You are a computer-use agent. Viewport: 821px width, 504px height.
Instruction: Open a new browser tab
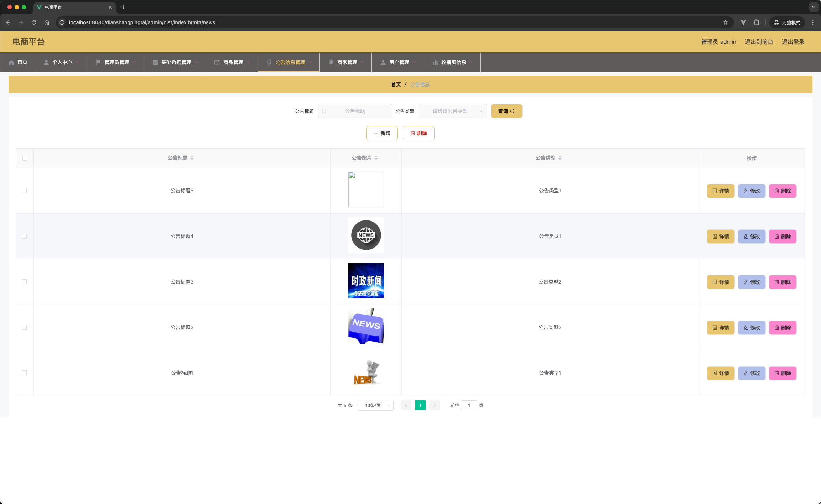[123, 7]
